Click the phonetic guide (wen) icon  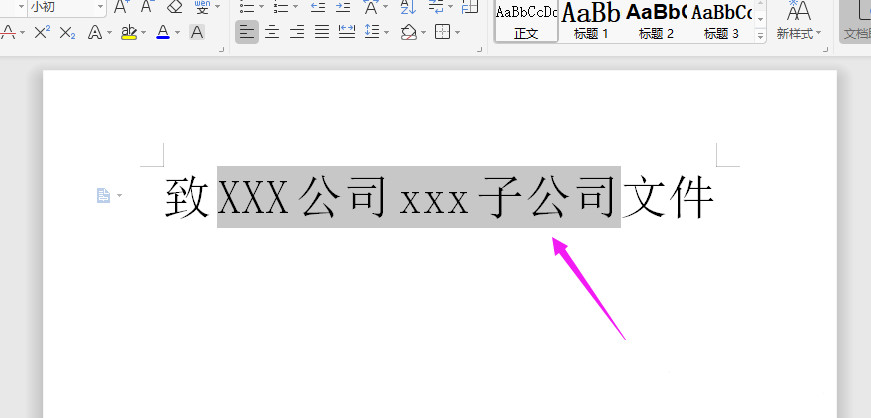[x=202, y=7]
